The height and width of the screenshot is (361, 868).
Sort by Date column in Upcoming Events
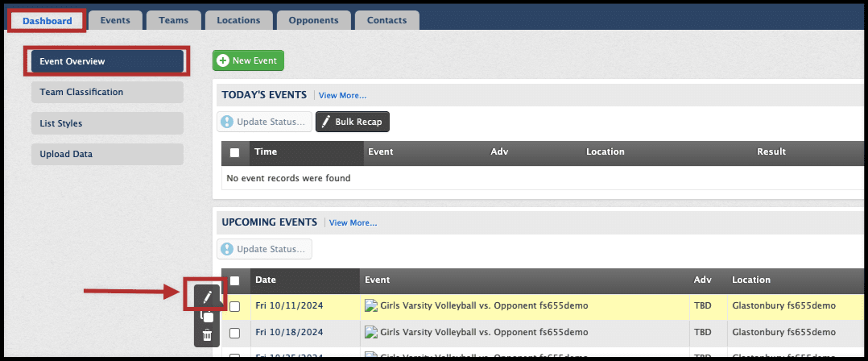coord(304,280)
